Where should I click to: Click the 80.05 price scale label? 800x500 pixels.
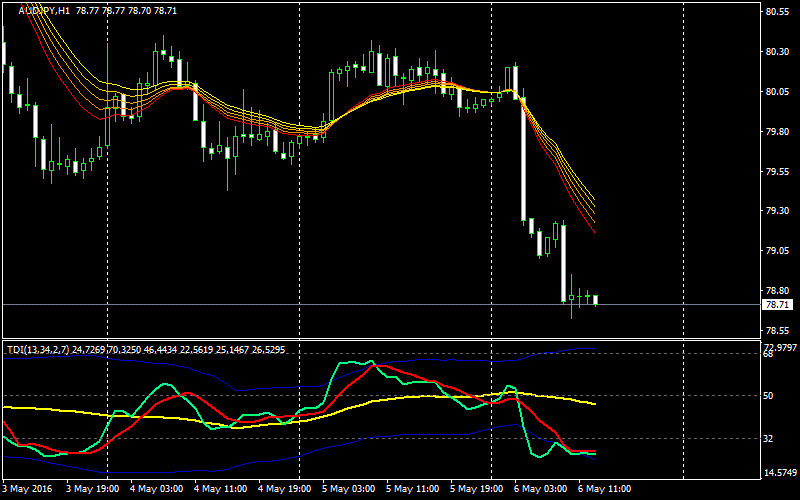click(778, 92)
